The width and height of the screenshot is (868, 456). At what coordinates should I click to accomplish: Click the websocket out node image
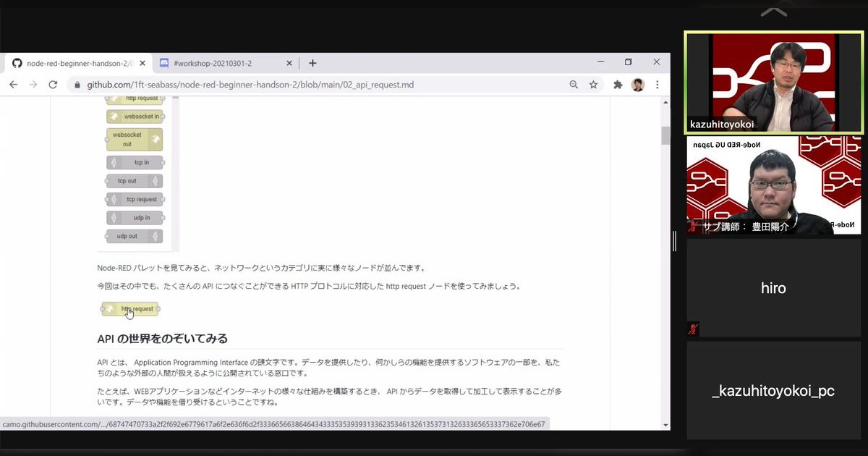[134, 138]
